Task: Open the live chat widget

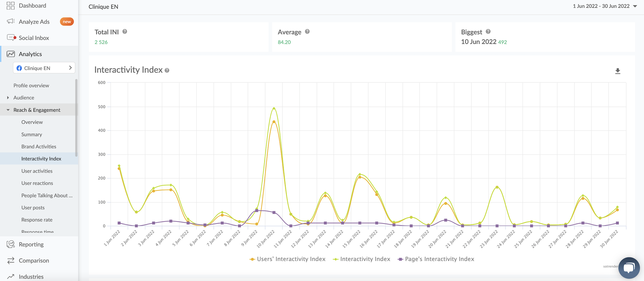Action: click(x=629, y=268)
